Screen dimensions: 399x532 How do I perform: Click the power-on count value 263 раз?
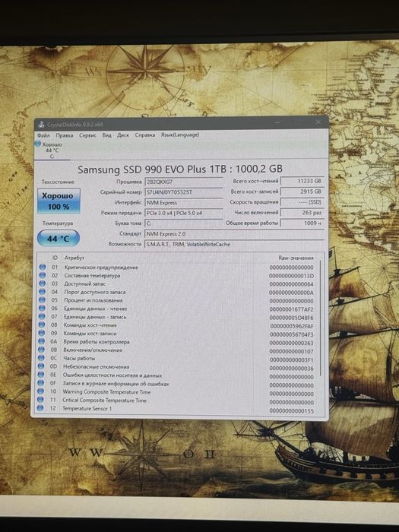(302, 213)
